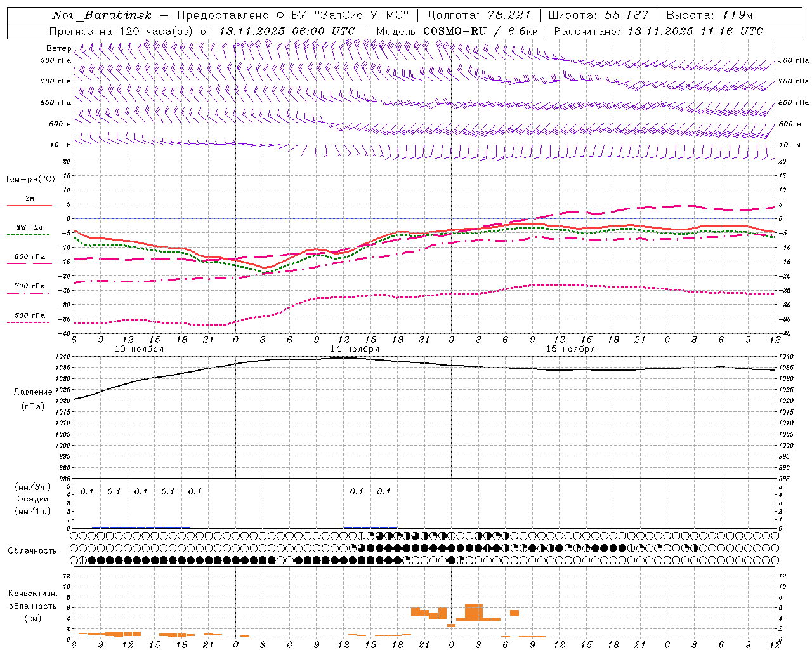Click the Td 2м dew point legend entry
812x650 pixels.
pos(29,227)
